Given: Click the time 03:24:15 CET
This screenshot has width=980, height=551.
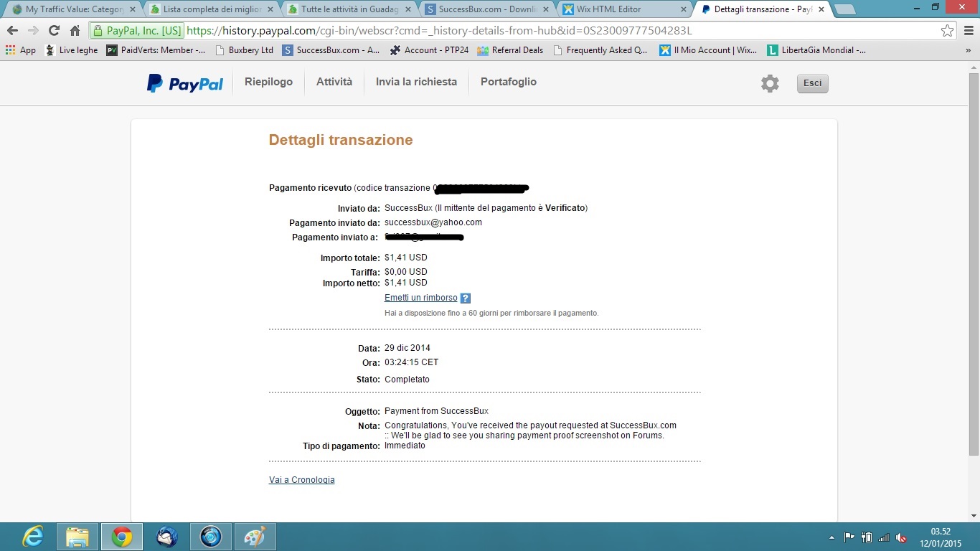Looking at the screenshot, I should click(412, 362).
